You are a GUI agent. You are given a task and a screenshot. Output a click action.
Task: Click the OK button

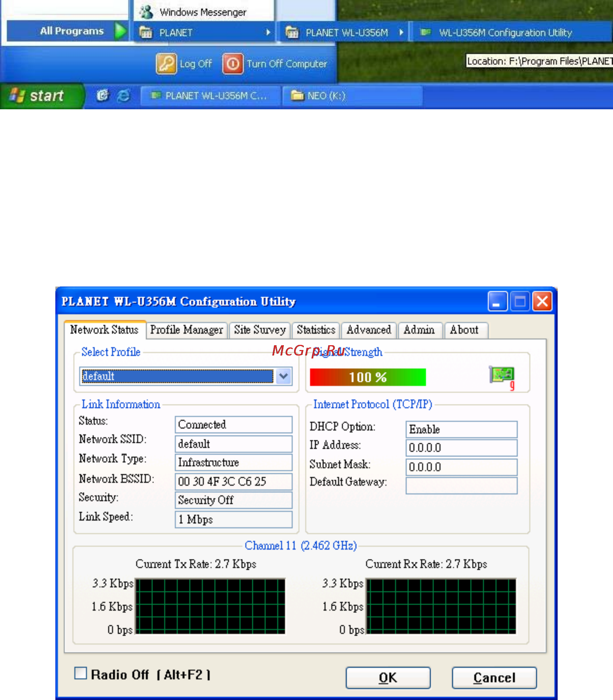click(388, 677)
